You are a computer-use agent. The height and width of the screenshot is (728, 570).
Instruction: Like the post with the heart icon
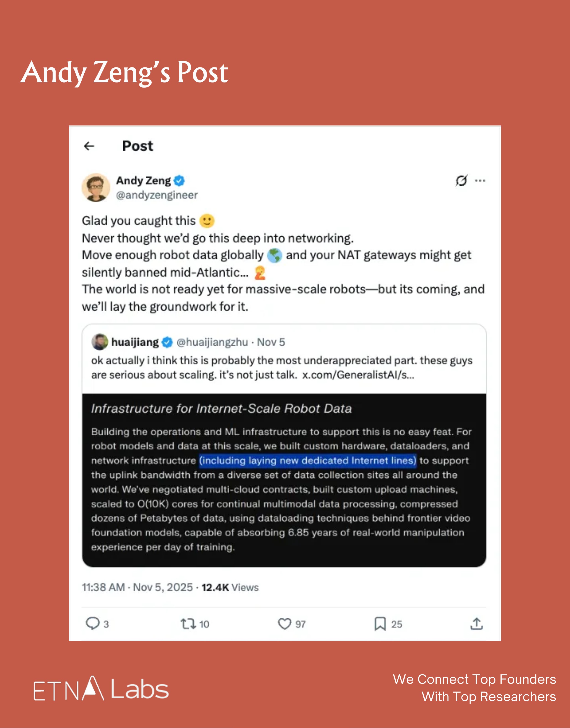pos(284,624)
